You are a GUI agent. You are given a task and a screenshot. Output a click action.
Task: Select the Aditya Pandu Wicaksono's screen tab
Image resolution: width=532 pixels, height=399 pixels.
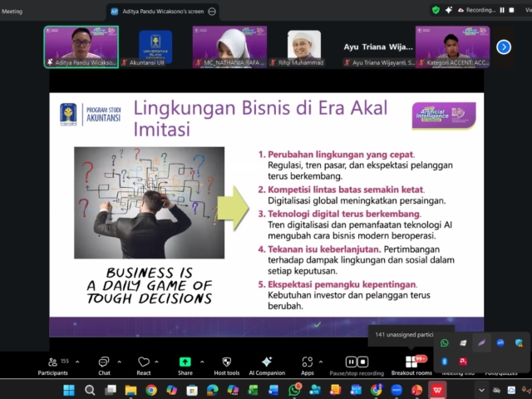[163, 12]
